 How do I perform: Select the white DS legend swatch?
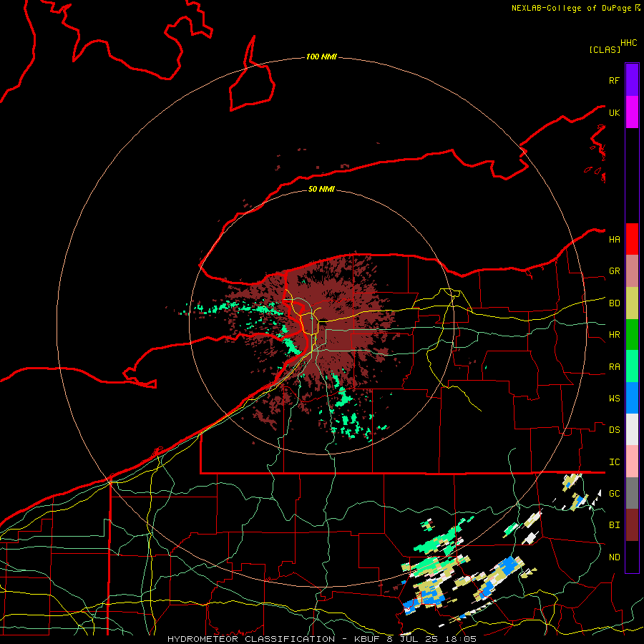(x=632, y=429)
